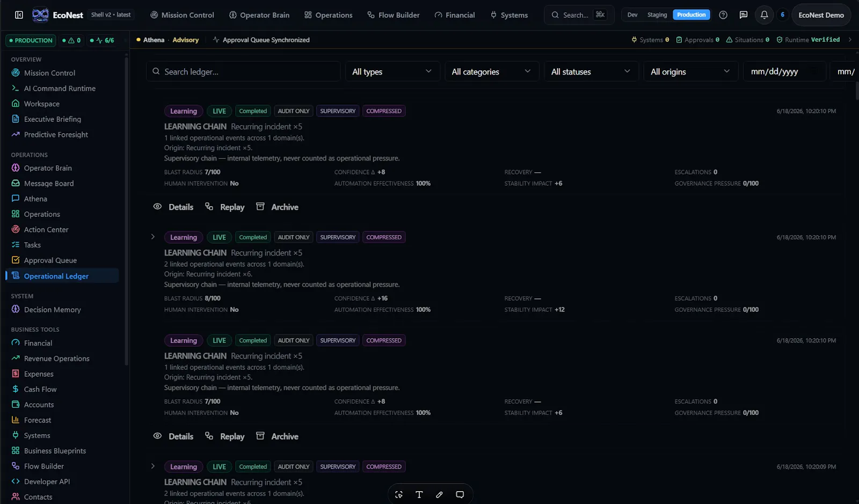Select the text tool in floating toolbar
The width and height of the screenshot is (859, 504).
[419, 495]
